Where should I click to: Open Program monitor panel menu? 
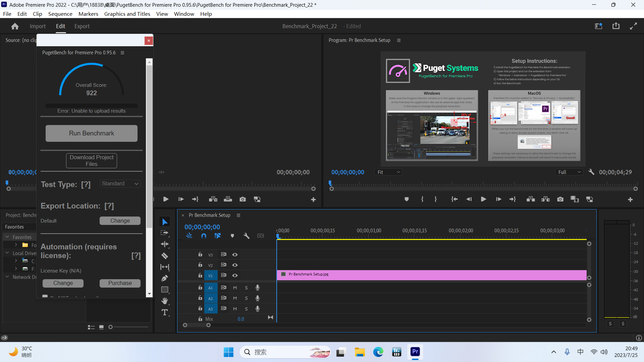399,40
